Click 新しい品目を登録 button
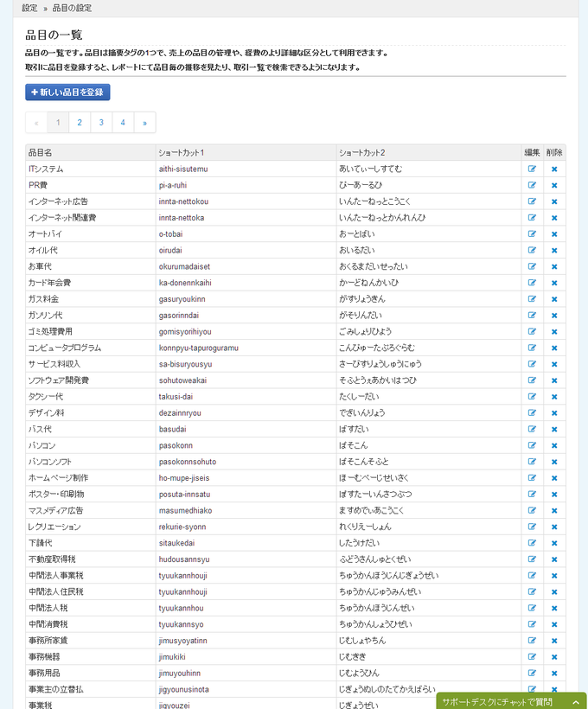This screenshot has height=709, width=588. tap(67, 93)
